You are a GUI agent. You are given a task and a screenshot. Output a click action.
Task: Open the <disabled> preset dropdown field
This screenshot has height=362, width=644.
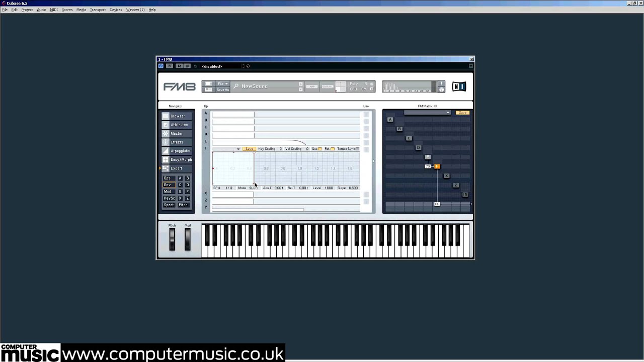pyautogui.click(x=221, y=66)
